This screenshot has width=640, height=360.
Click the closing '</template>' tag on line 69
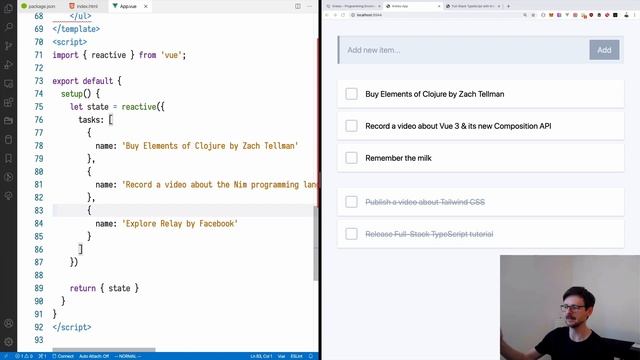tap(76, 29)
